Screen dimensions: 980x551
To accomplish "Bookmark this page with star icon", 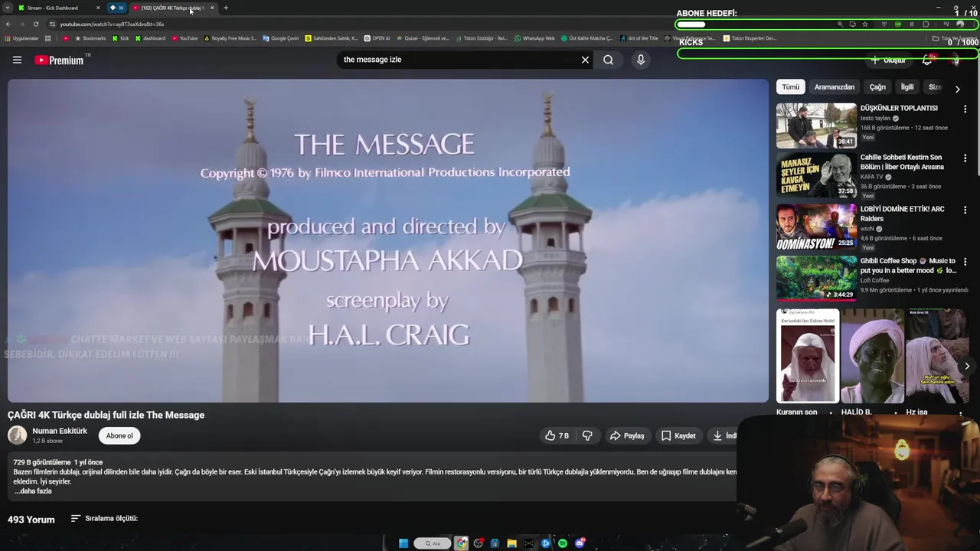I will [x=865, y=24].
